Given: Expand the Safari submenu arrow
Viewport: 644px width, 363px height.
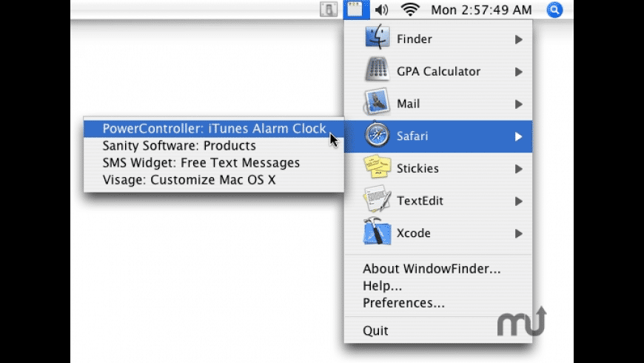Looking at the screenshot, I should point(519,136).
